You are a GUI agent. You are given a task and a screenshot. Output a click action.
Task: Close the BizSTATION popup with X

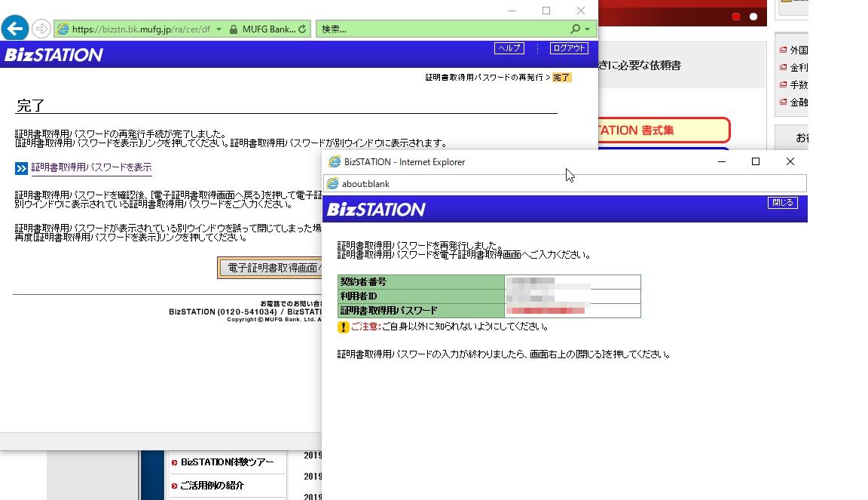790,161
